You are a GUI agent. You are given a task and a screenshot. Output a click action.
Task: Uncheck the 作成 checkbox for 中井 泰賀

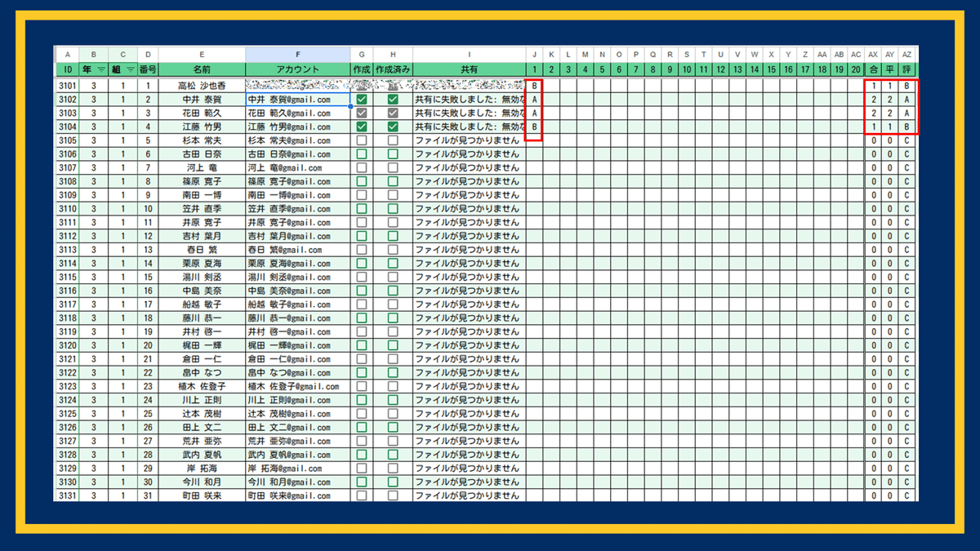(362, 100)
